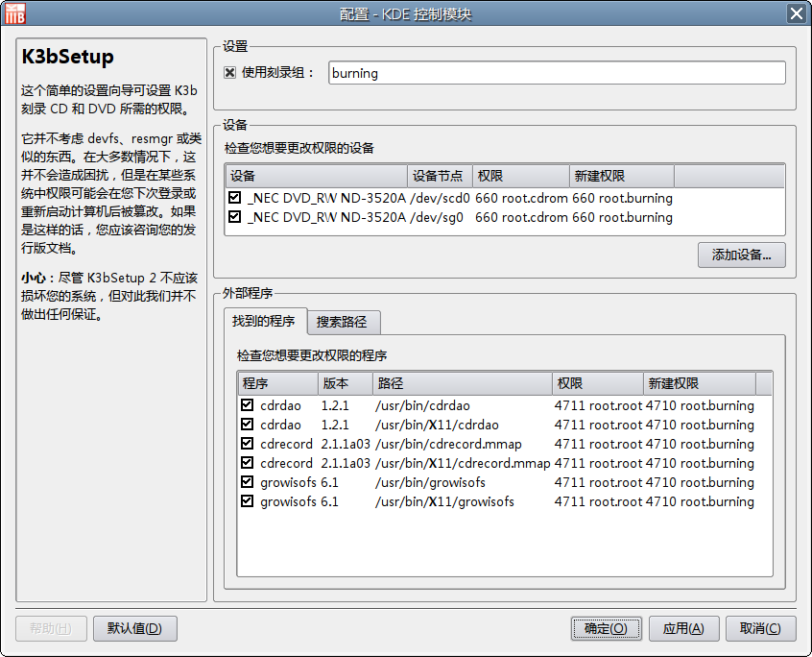Click the K3bSetup heading in left panel

pyautogui.click(x=68, y=57)
